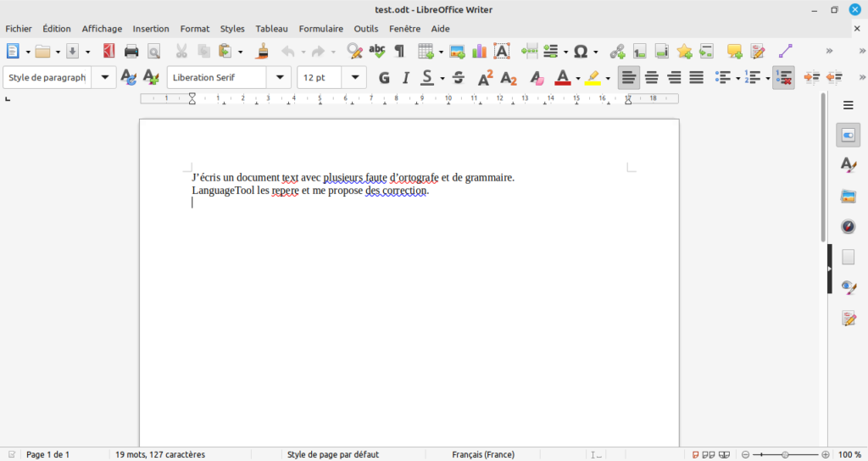Insert table icon
The width and height of the screenshot is (868, 461).
[x=426, y=51]
